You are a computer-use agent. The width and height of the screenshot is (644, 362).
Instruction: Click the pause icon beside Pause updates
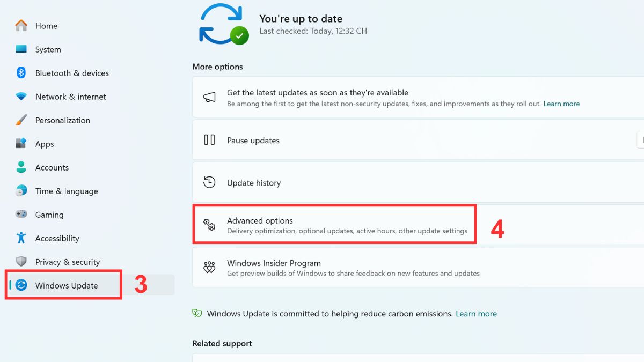(x=209, y=140)
